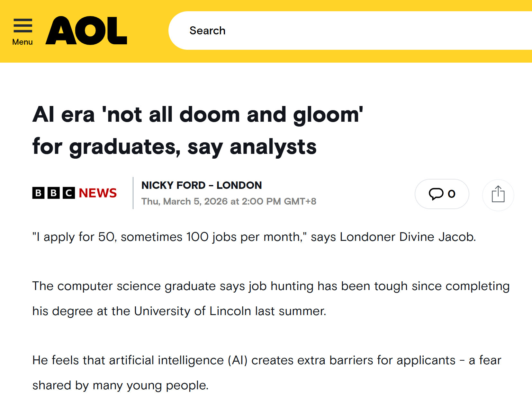Focus the Search input field

pyautogui.click(x=321, y=31)
